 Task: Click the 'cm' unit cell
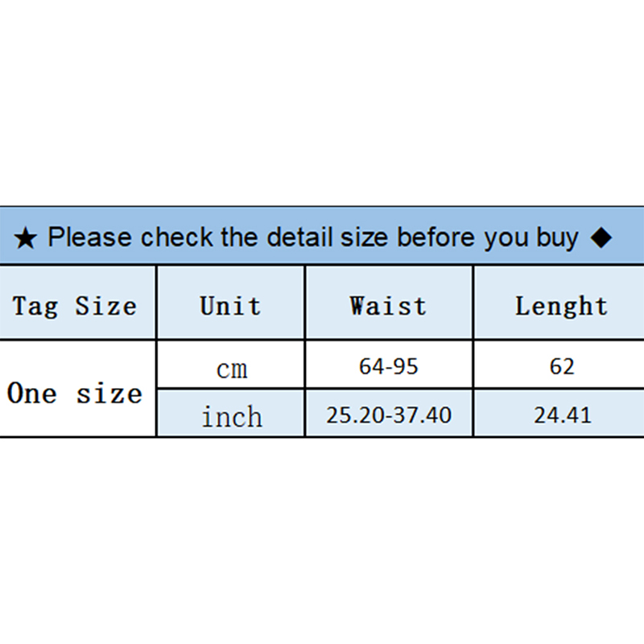232,369
